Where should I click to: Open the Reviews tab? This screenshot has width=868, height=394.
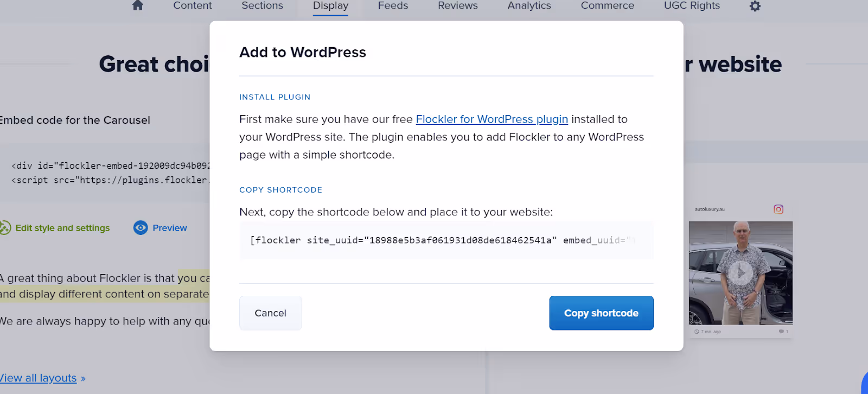coord(458,5)
